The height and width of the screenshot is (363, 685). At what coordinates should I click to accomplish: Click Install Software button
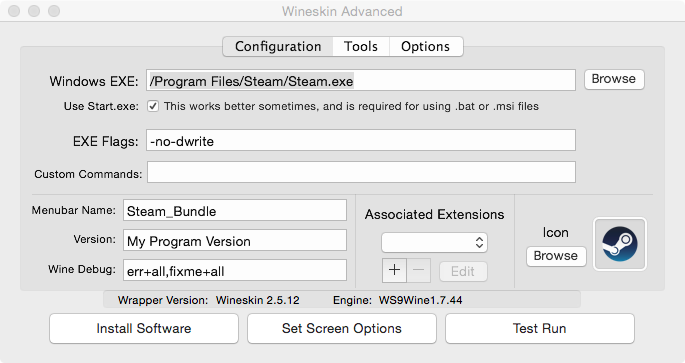[x=144, y=328]
